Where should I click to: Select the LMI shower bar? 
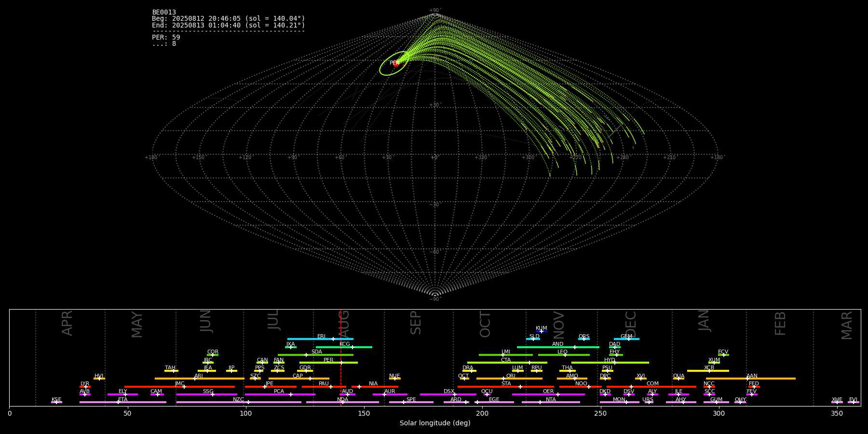[506, 355]
